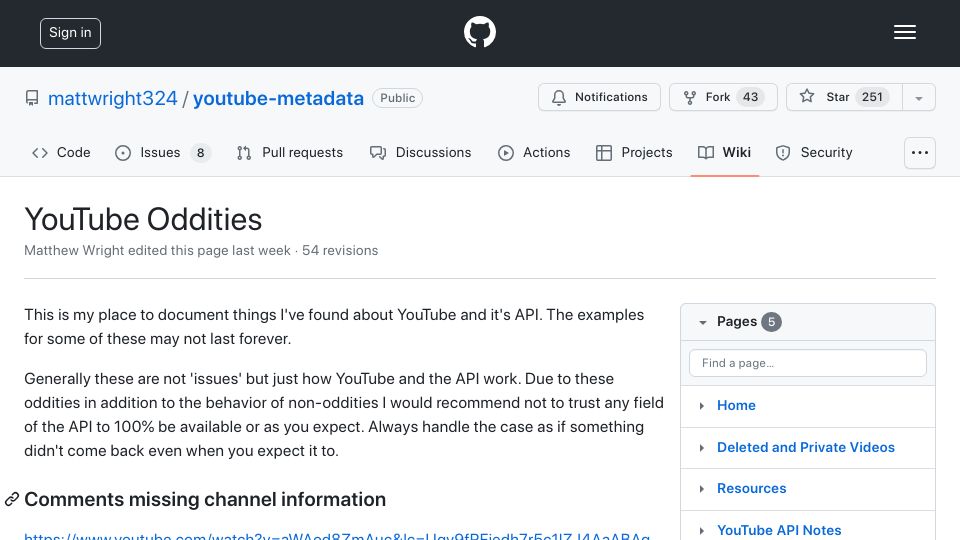Open the three-dot more tabs menu

click(920, 152)
